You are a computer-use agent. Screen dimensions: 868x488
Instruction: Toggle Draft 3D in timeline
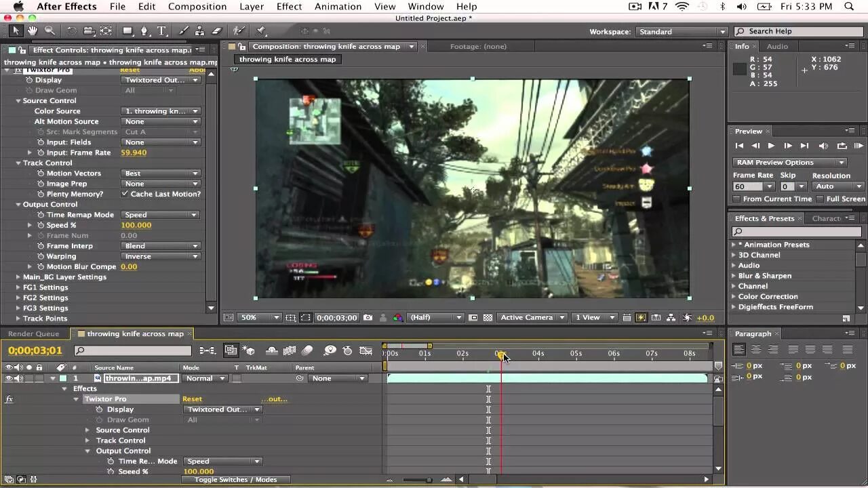point(249,350)
